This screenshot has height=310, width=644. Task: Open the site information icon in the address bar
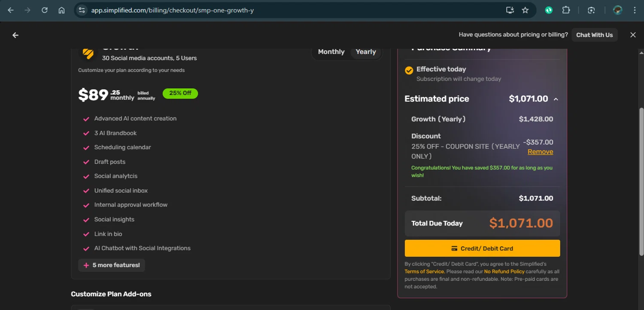[x=82, y=10]
